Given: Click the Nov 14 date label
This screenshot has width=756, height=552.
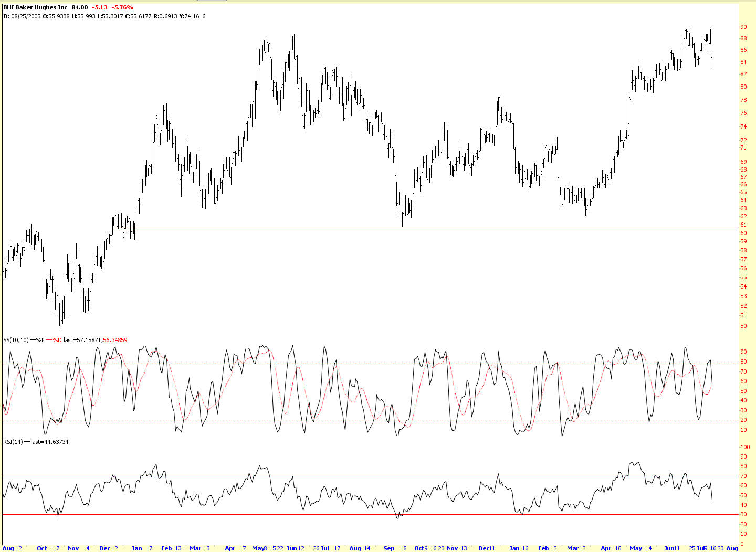Looking at the screenshot, I should pyautogui.click(x=79, y=548).
